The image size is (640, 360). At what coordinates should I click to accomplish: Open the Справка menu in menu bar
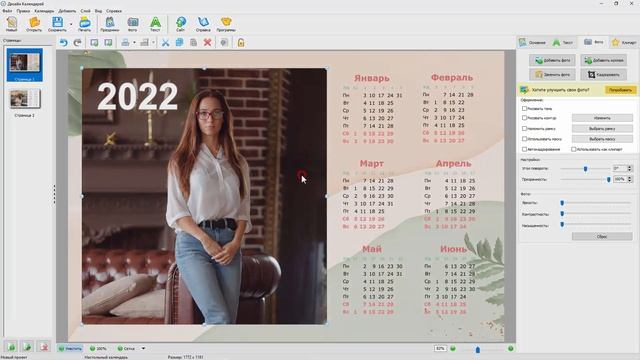(114, 11)
